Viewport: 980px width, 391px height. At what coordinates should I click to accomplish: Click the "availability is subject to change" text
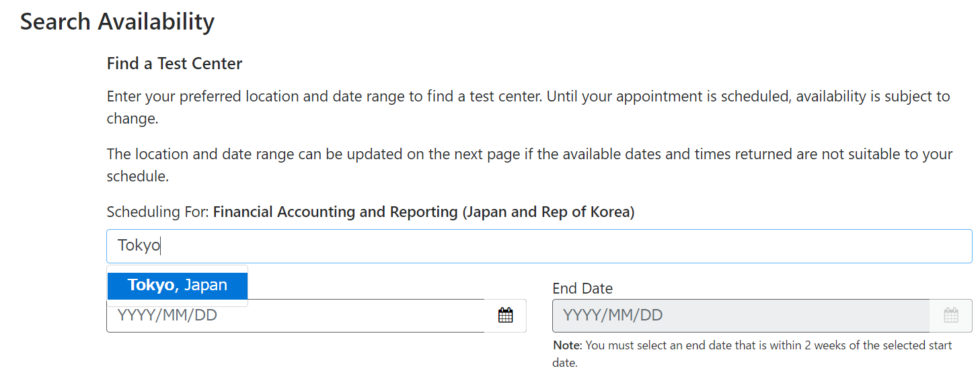point(874,96)
